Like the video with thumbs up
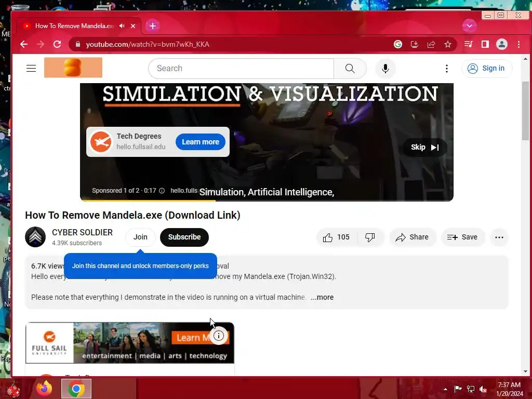This screenshot has height=399, width=532. tap(336, 237)
